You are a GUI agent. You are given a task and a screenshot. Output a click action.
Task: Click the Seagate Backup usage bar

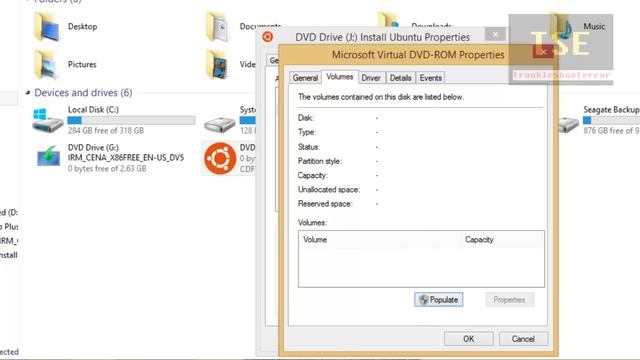(611, 120)
